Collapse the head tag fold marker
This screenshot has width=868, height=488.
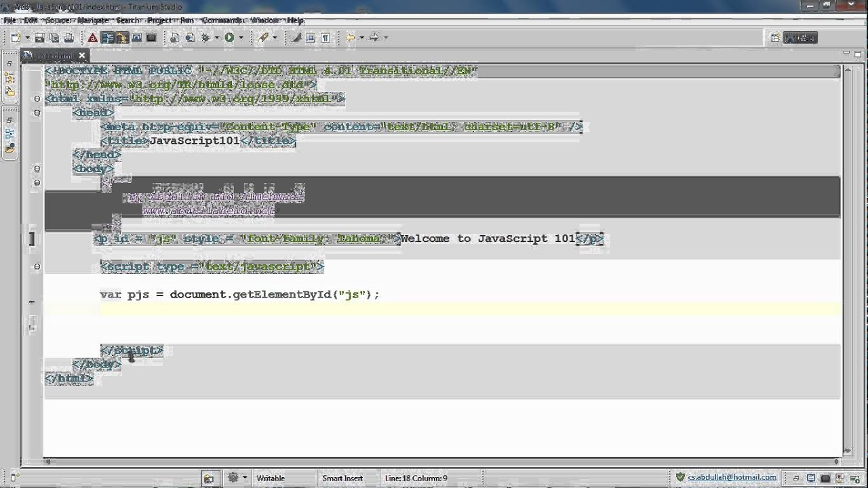tap(37, 113)
